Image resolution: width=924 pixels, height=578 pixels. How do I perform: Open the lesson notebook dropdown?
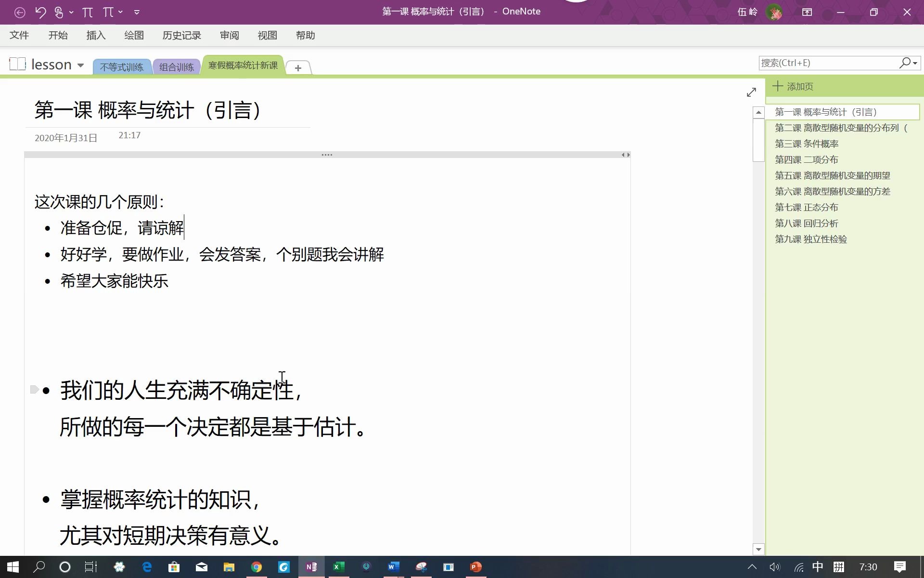pyautogui.click(x=80, y=65)
